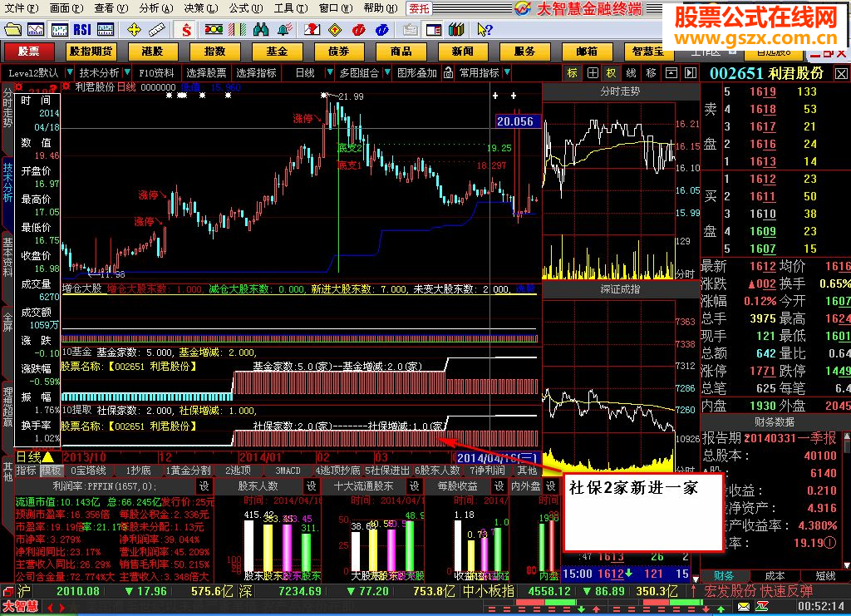The width and height of the screenshot is (851, 616).
Task: Click the grid layout icon next to 标
Action: pos(593,72)
